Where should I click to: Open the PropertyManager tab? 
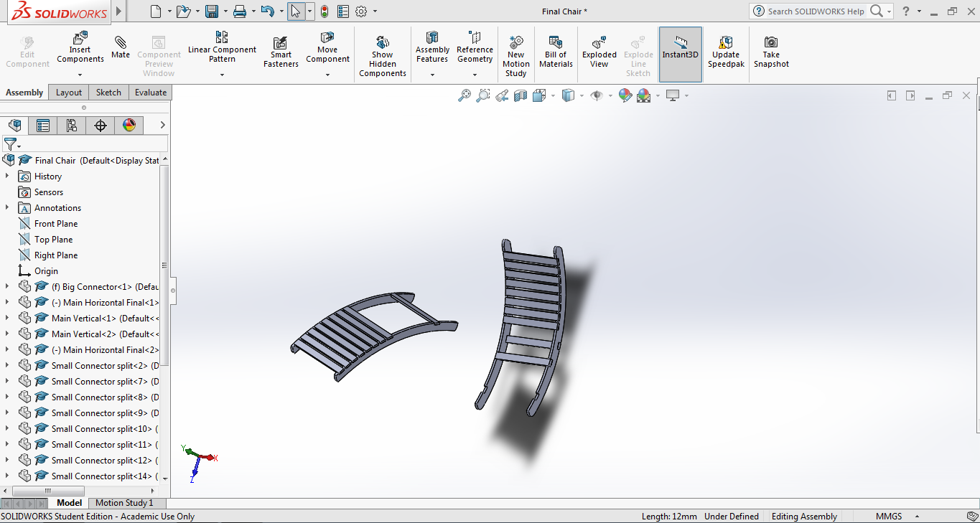click(x=43, y=126)
